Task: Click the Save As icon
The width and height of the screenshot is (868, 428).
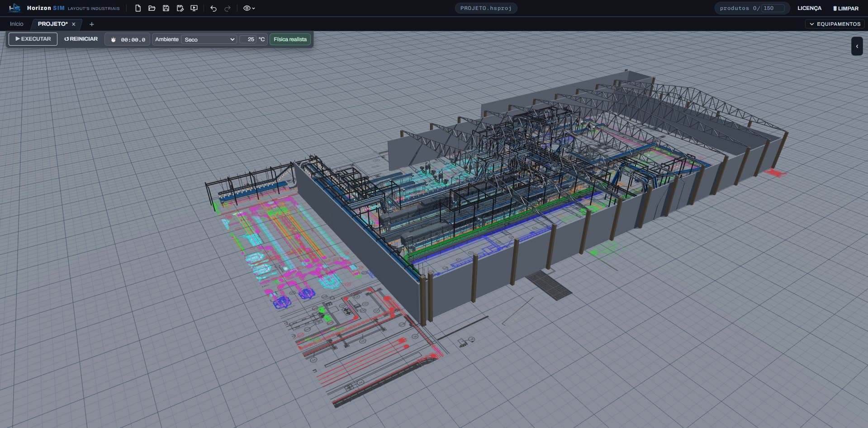Action: (x=180, y=8)
